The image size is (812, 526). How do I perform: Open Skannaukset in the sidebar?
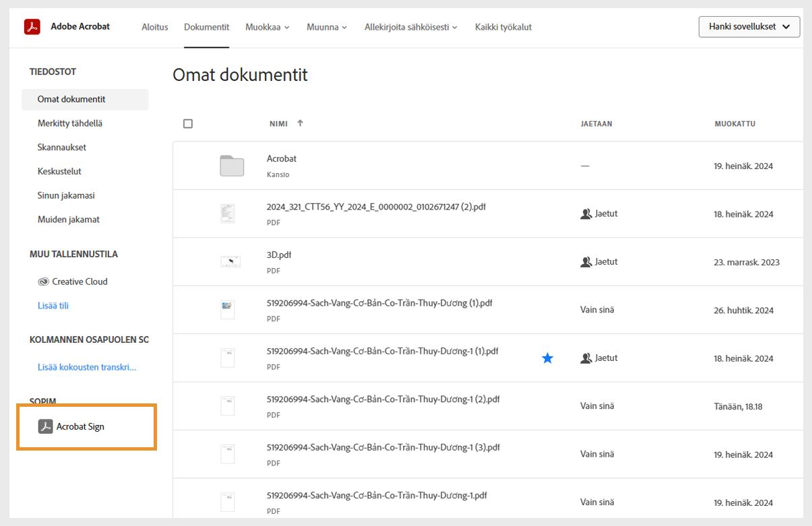62,147
